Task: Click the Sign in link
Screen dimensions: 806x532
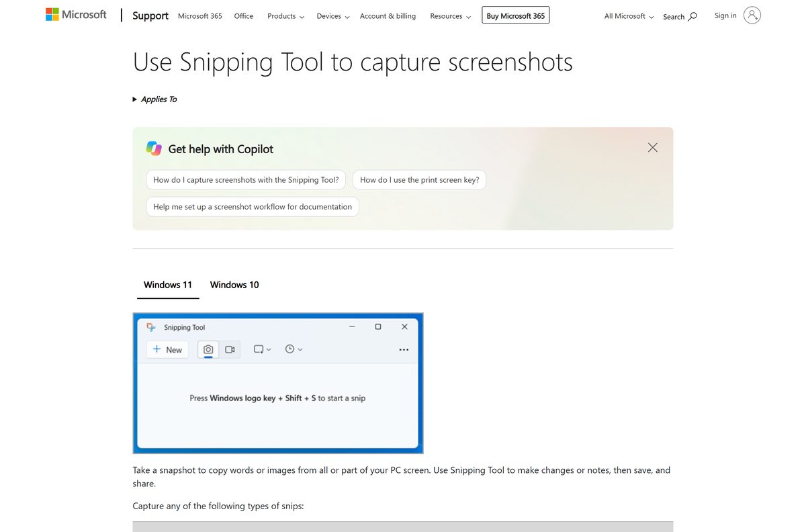Action: pos(725,15)
